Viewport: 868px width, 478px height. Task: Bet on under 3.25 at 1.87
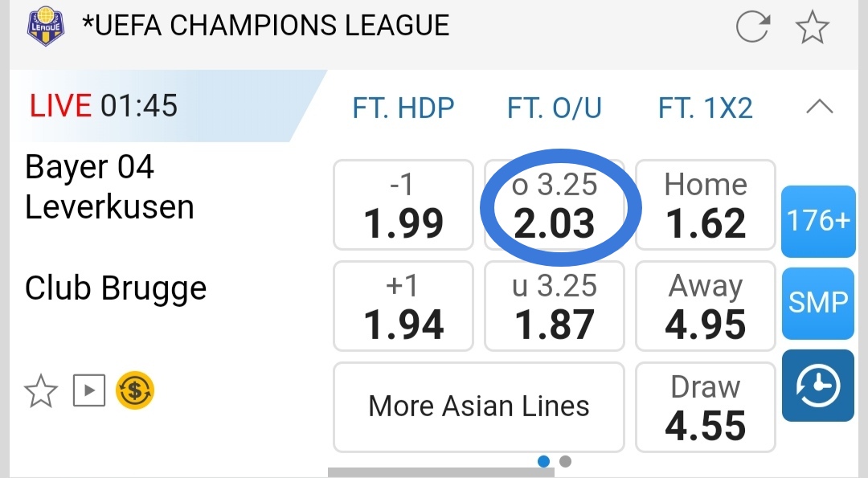pos(555,306)
